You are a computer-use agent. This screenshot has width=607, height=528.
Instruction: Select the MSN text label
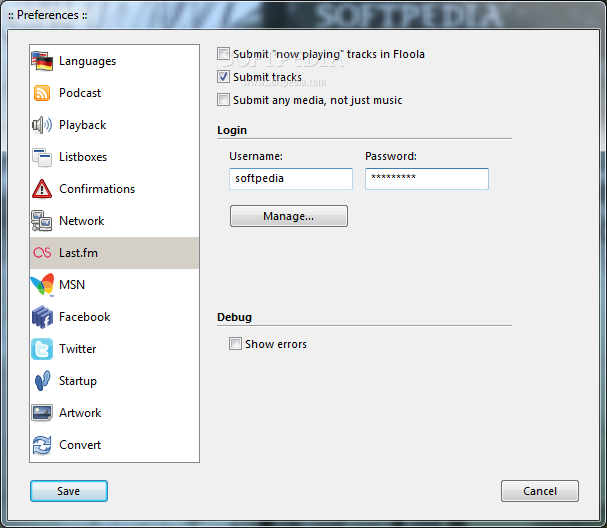tap(72, 285)
